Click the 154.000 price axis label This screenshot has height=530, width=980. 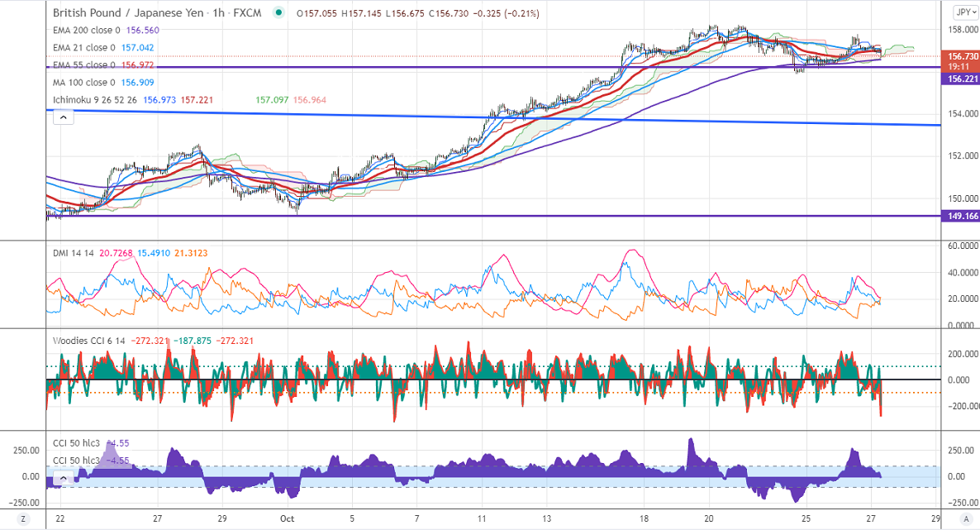click(x=963, y=114)
